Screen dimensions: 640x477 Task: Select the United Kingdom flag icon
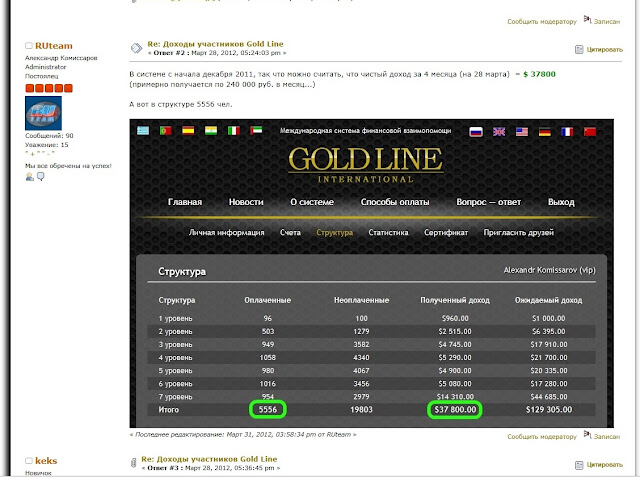[x=499, y=131]
